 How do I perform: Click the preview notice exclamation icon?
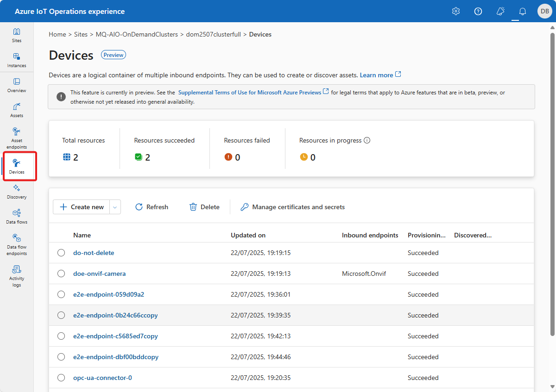pos(61,97)
